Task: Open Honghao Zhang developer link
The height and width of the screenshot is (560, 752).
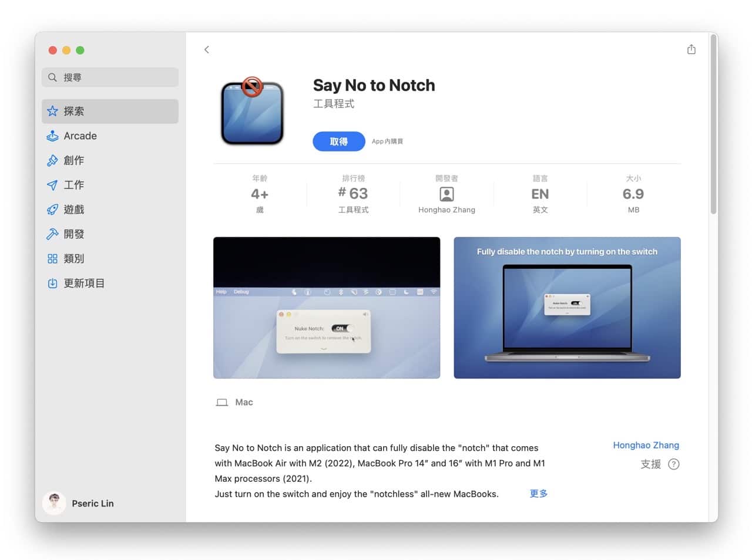Action: pyautogui.click(x=646, y=445)
